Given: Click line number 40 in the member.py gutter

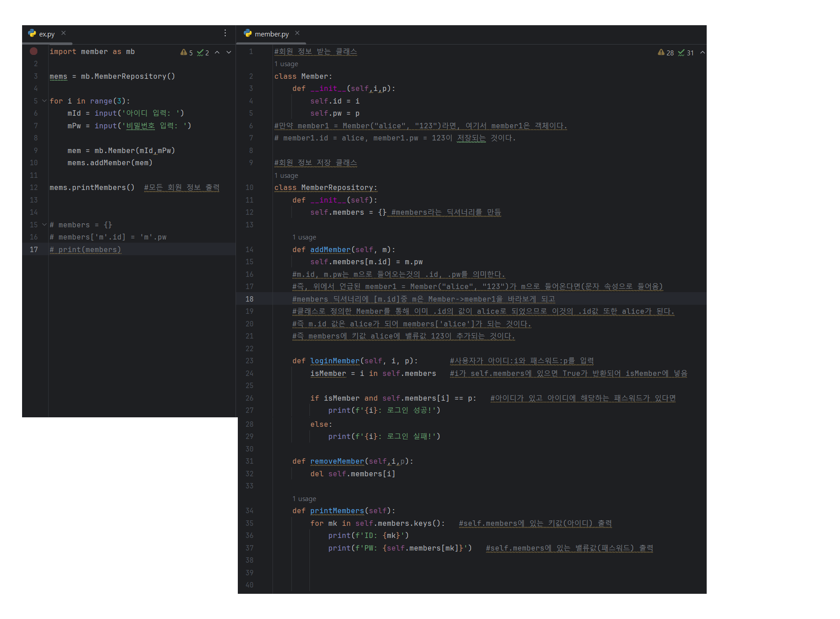Looking at the screenshot, I should 250,585.
